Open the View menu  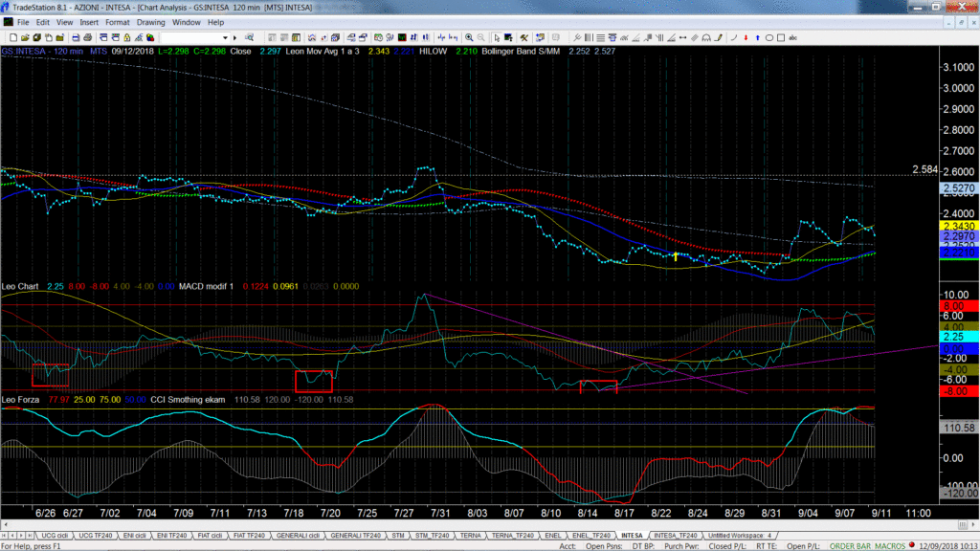tap(64, 23)
